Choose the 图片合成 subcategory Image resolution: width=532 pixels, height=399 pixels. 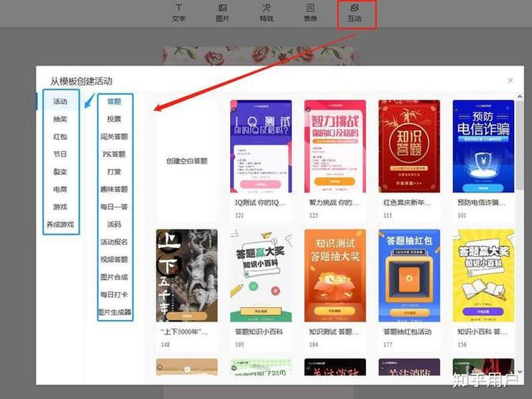pos(114,277)
